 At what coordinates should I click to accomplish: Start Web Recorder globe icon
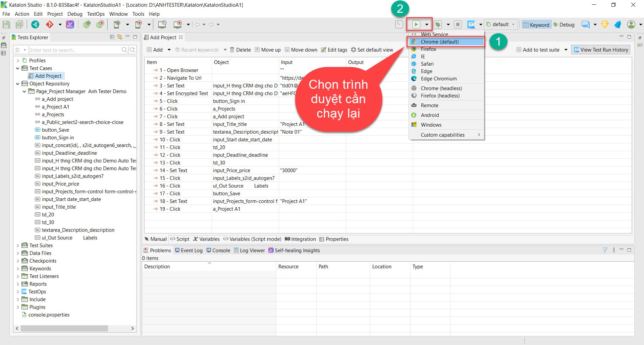(x=100, y=24)
